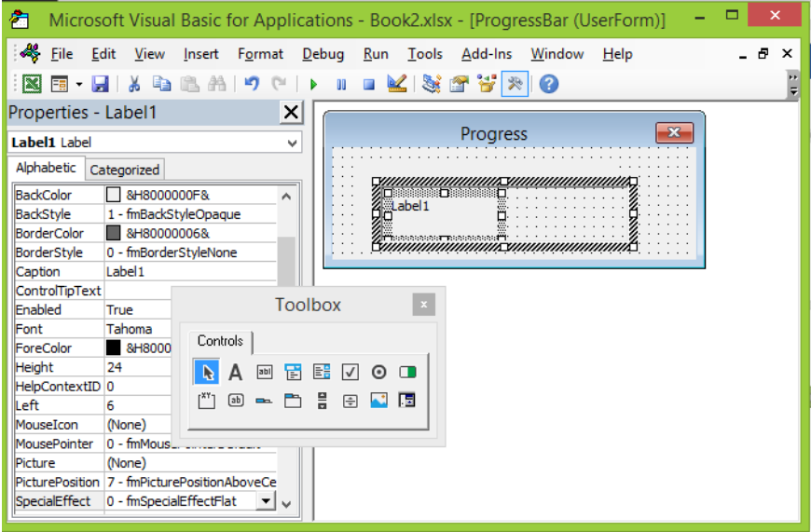Switch to the Categorized tab
The width and height of the screenshot is (811, 532).
click(125, 170)
